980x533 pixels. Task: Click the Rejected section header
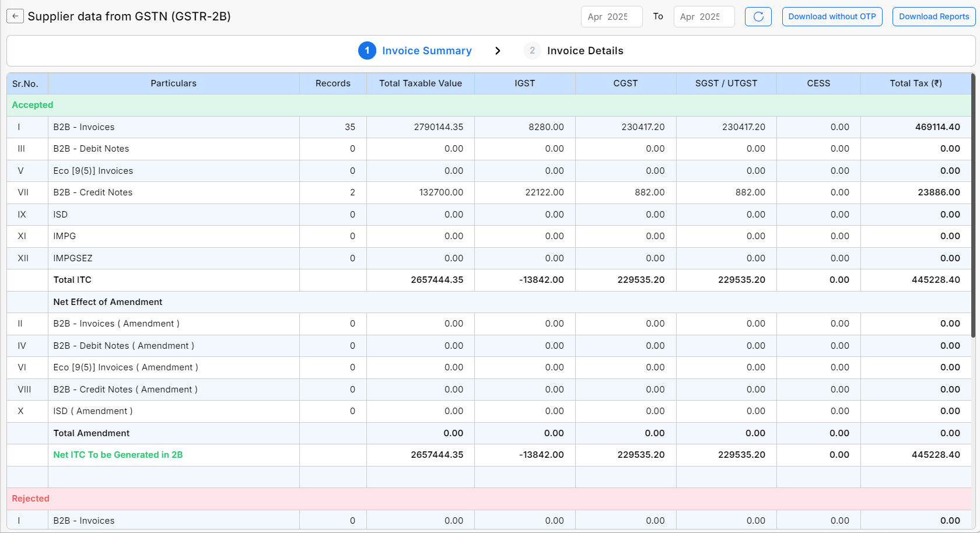coord(30,499)
